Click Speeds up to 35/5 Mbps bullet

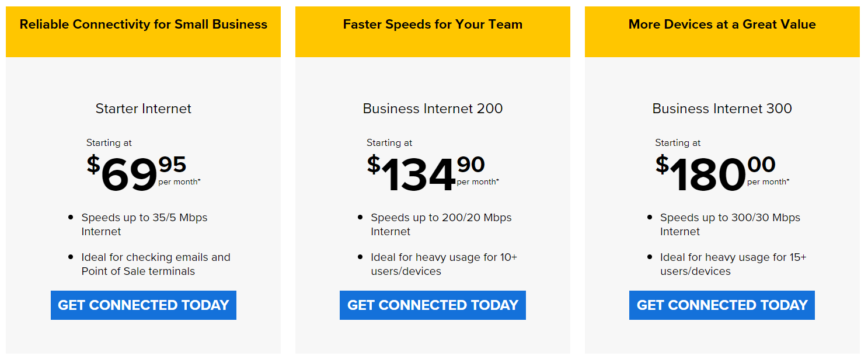pyautogui.click(x=144, y=225)
